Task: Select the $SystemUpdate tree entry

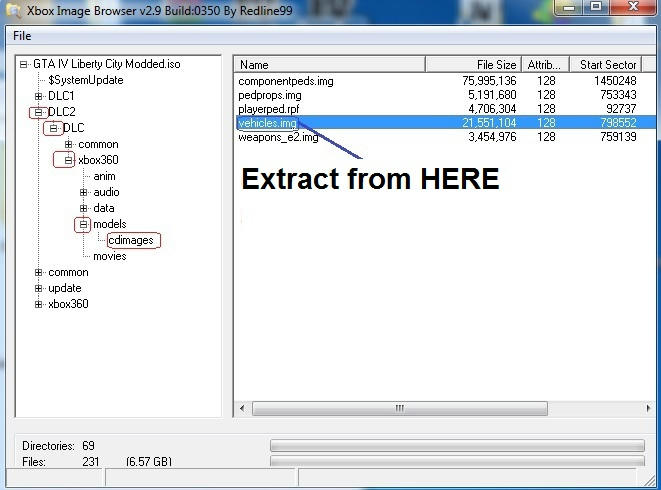Action: click(85, 80)
